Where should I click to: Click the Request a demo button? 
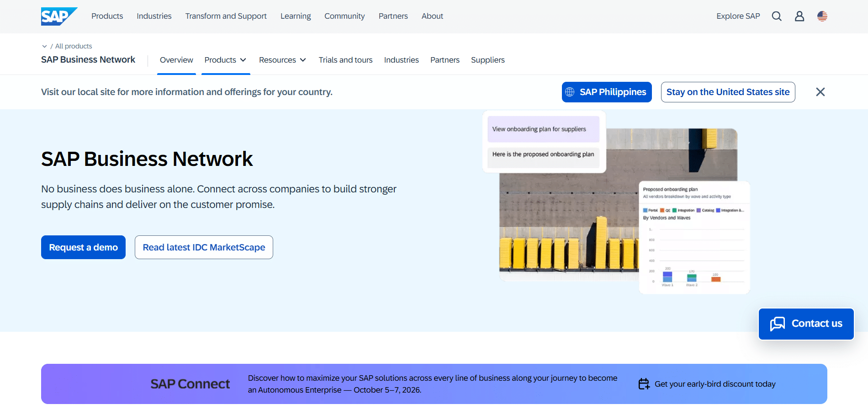(x=83, y=247)
